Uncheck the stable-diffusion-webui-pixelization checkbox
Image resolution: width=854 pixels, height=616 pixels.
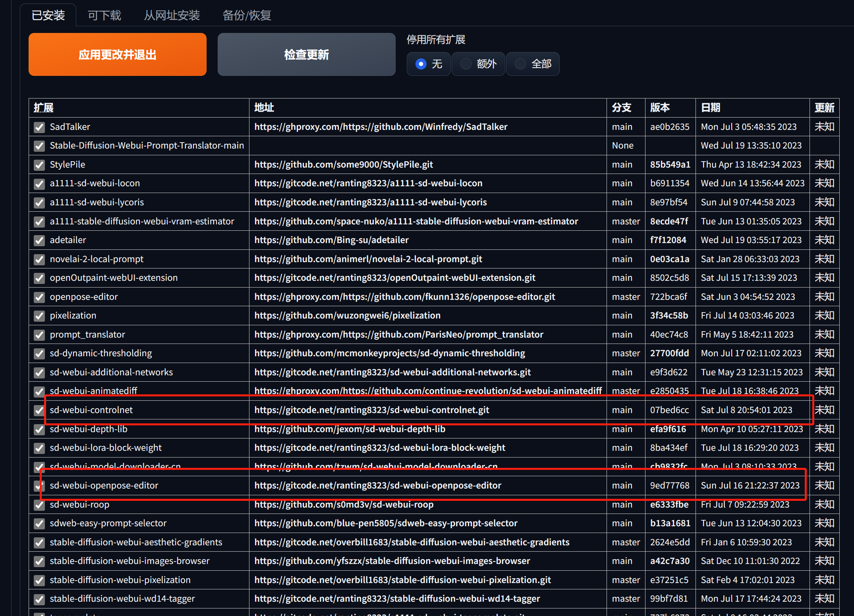pos(39,580)
